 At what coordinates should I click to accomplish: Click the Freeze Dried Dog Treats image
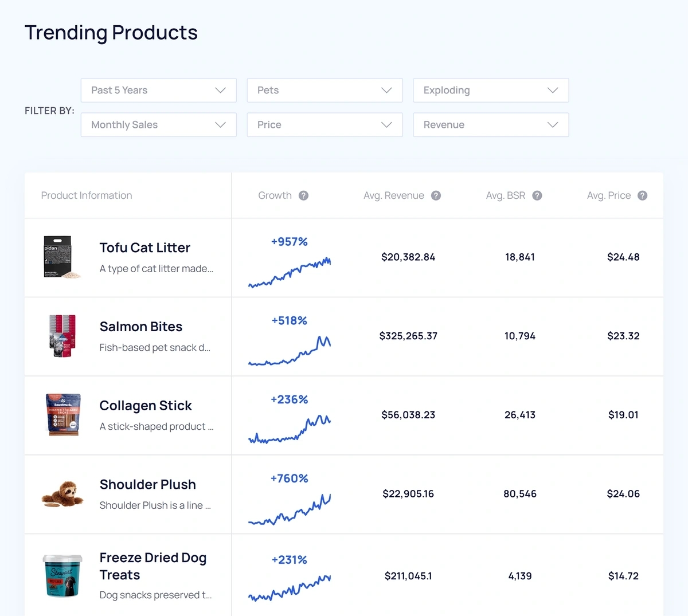pos(62,576)
